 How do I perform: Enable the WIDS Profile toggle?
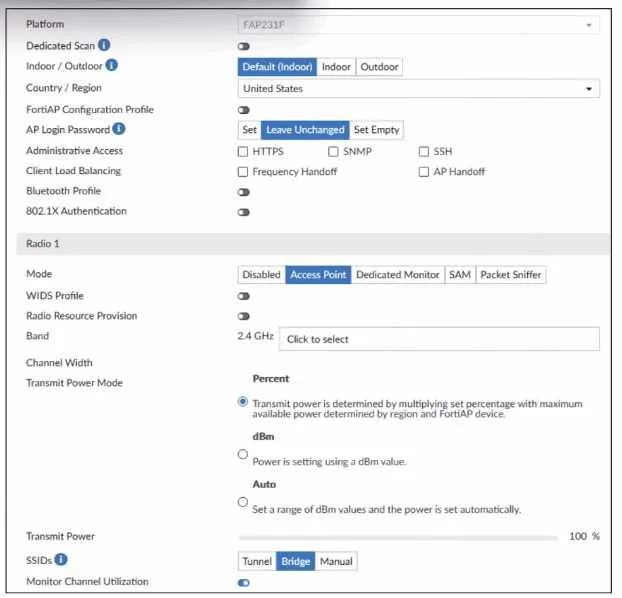coord(244,297)
